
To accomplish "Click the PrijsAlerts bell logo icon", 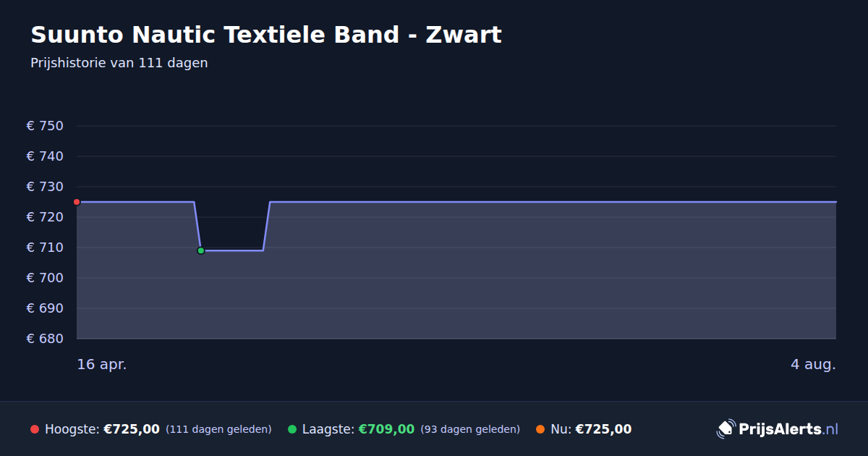I will click(x=726, y=429).
